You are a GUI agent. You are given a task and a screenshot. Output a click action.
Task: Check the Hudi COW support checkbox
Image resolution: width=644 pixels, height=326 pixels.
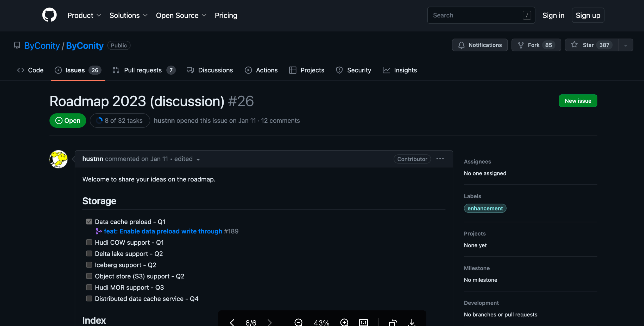(x=89, y=242)
